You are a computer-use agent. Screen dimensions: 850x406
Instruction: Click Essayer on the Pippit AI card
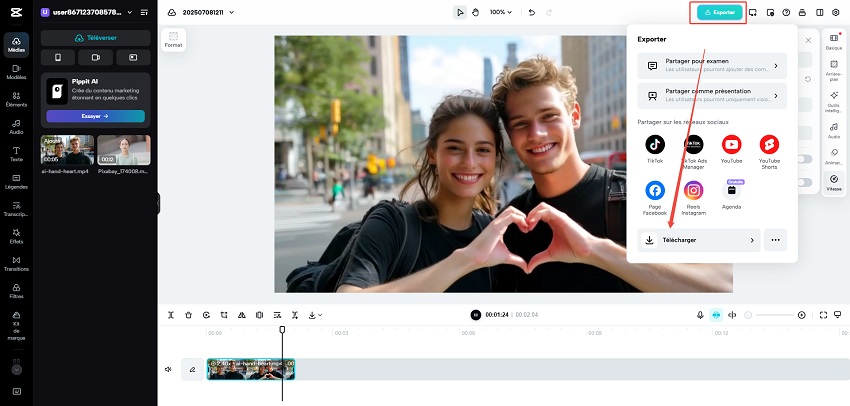95,116
